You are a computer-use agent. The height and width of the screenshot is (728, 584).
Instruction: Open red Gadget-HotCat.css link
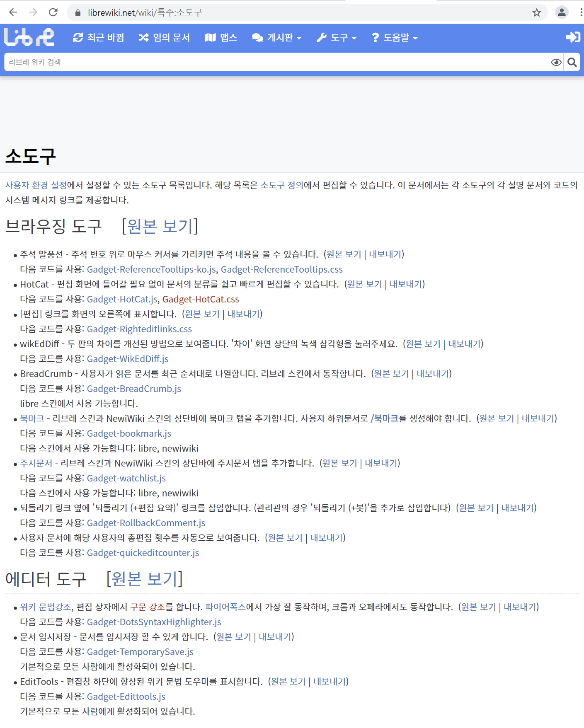201,299
